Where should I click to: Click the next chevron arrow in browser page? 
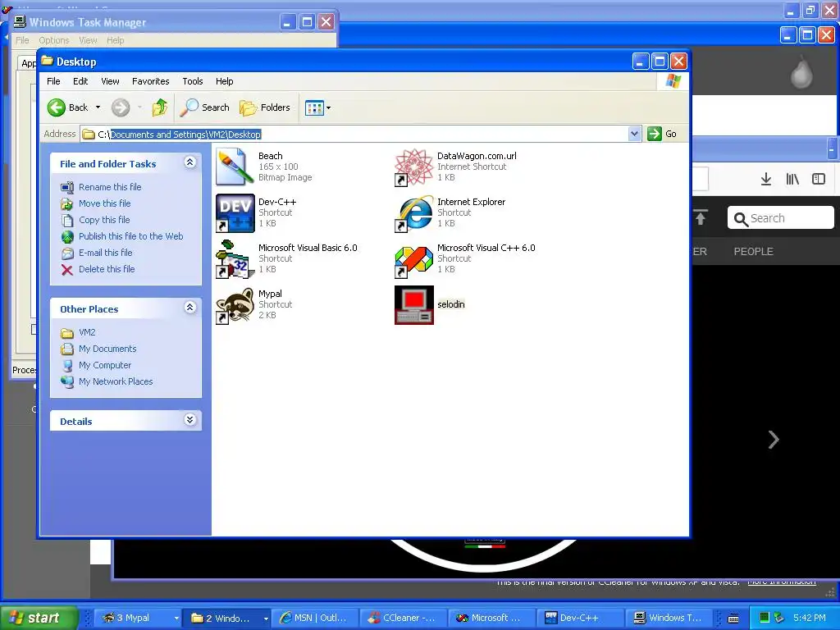[x=773, y=440]
